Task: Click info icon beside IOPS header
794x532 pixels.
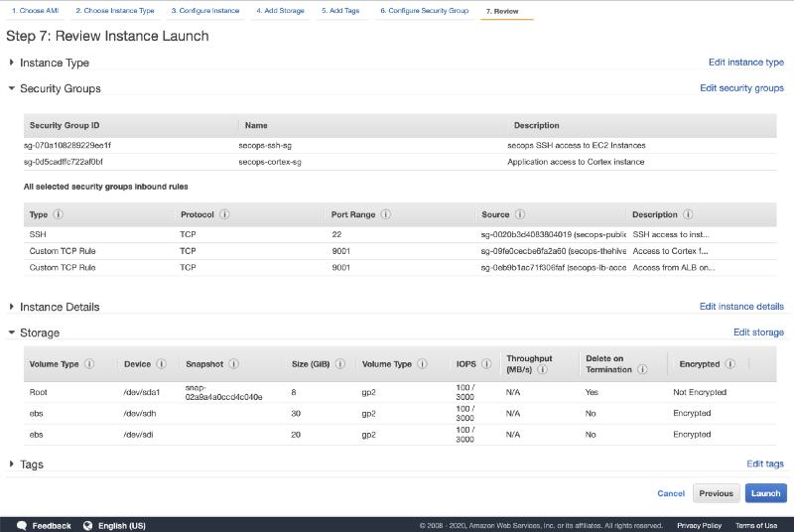Action: click(486, 364)
